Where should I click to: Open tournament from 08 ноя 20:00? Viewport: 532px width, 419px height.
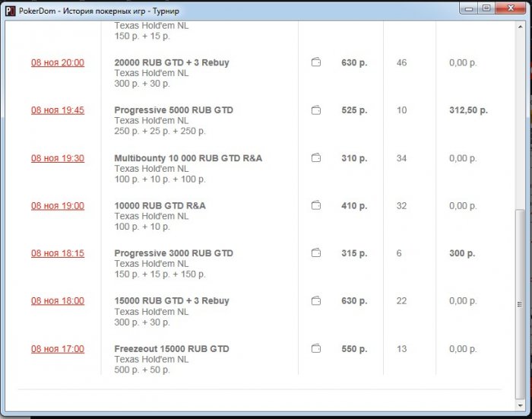(x=58, y=62)
